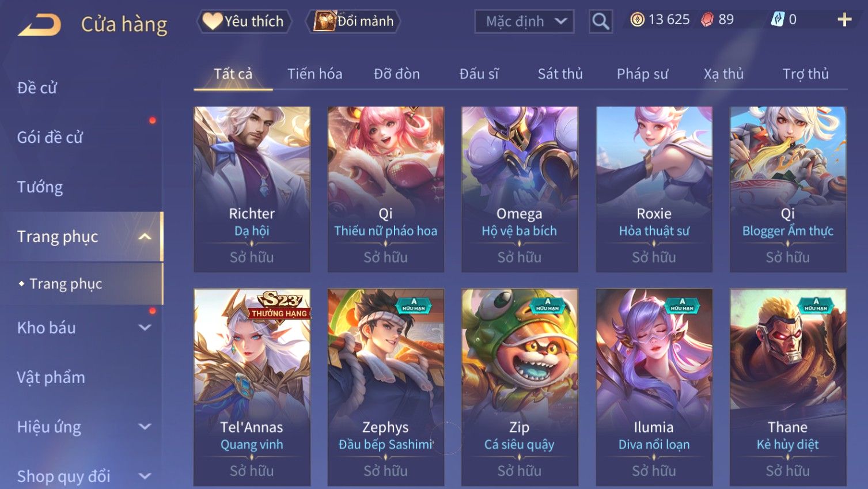Open Gói đề cử sidebar item
Screen dimensions: 868x489
point(50,138)
